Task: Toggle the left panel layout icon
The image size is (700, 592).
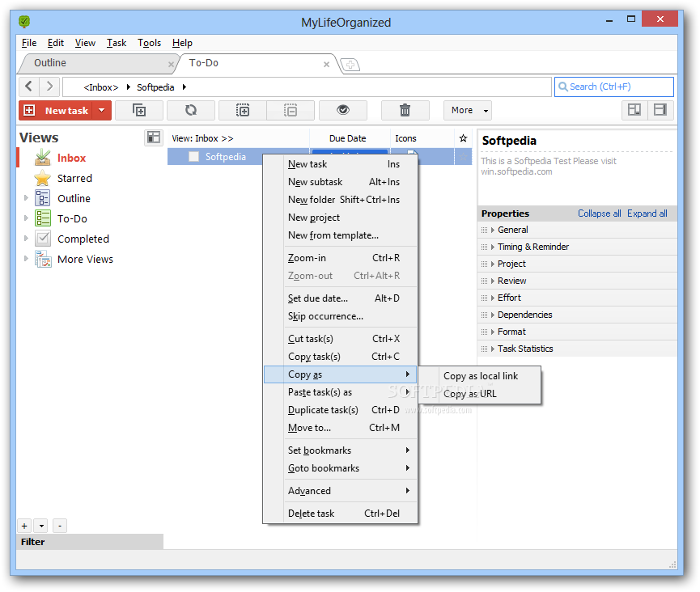Action: (634, 110)
